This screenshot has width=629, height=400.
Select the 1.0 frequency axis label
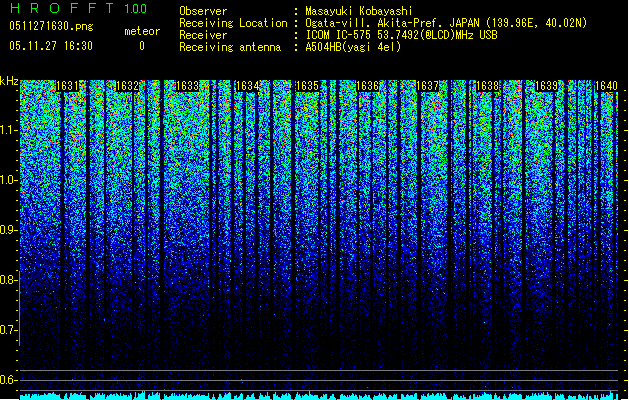[8, 180]
